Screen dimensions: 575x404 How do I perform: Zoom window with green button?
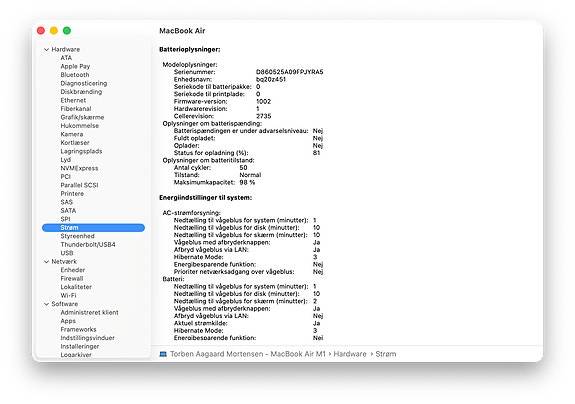pyautogui.click(x=67, y=30)
